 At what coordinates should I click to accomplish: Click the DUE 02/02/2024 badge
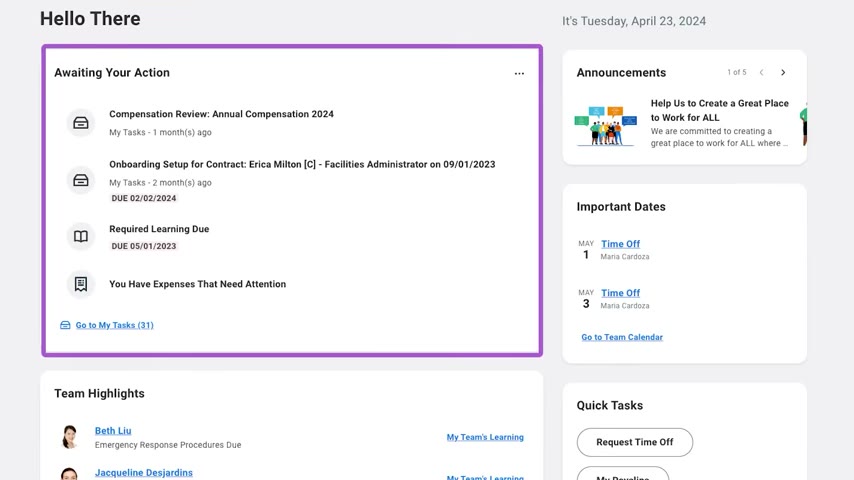144,198
